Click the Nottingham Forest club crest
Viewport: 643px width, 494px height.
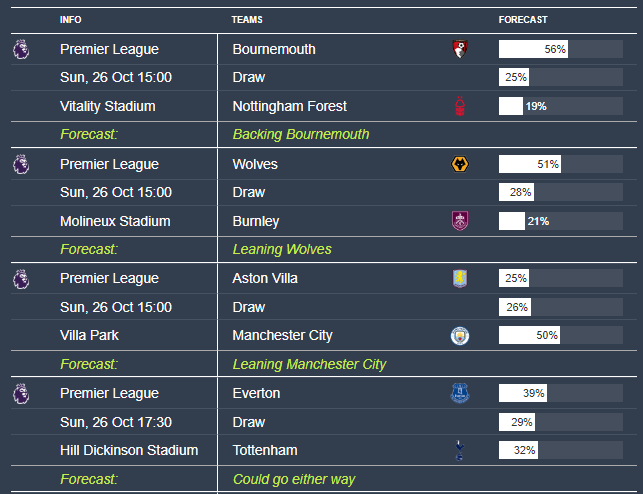click(459, 106)
